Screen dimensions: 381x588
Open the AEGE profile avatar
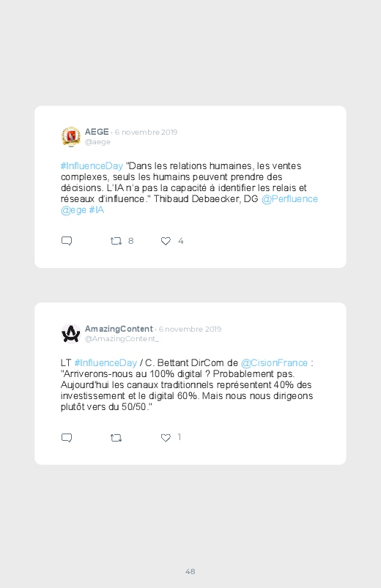coord(71,136)
